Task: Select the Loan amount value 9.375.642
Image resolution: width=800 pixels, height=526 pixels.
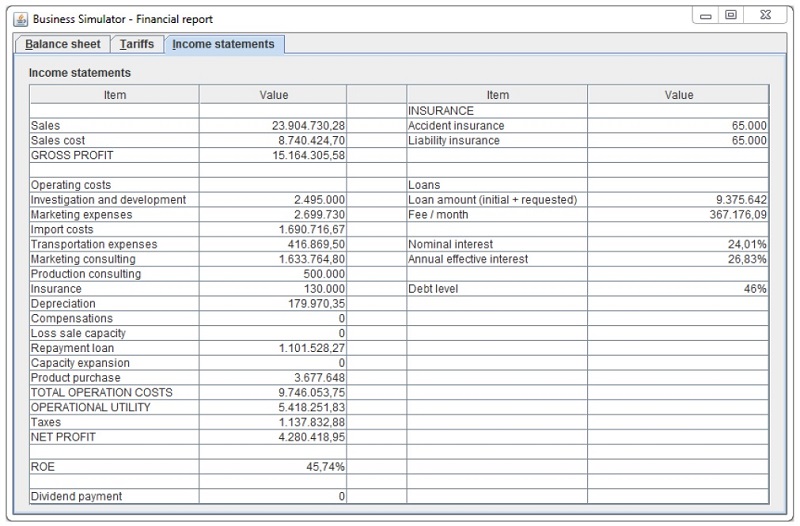Action: coord(741,200)
